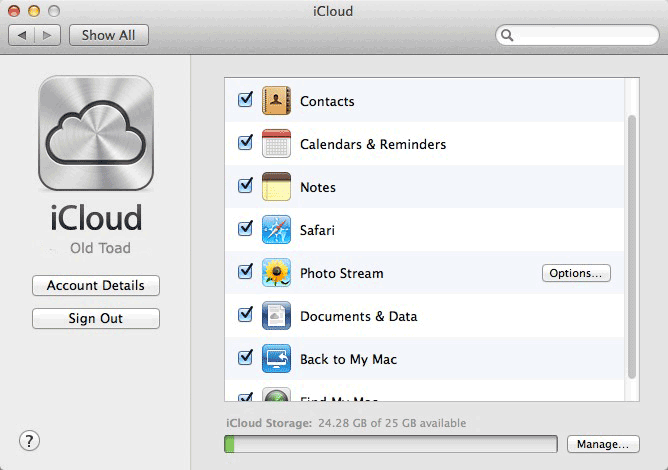This screenshot has height=470, width=668.
Task: Click the large iCloud logo
Action: [96, 133]
